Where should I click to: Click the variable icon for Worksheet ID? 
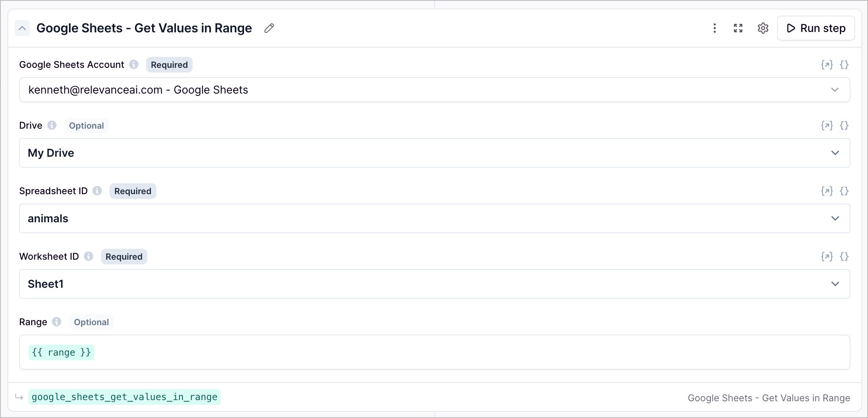[x=827, y=257]
